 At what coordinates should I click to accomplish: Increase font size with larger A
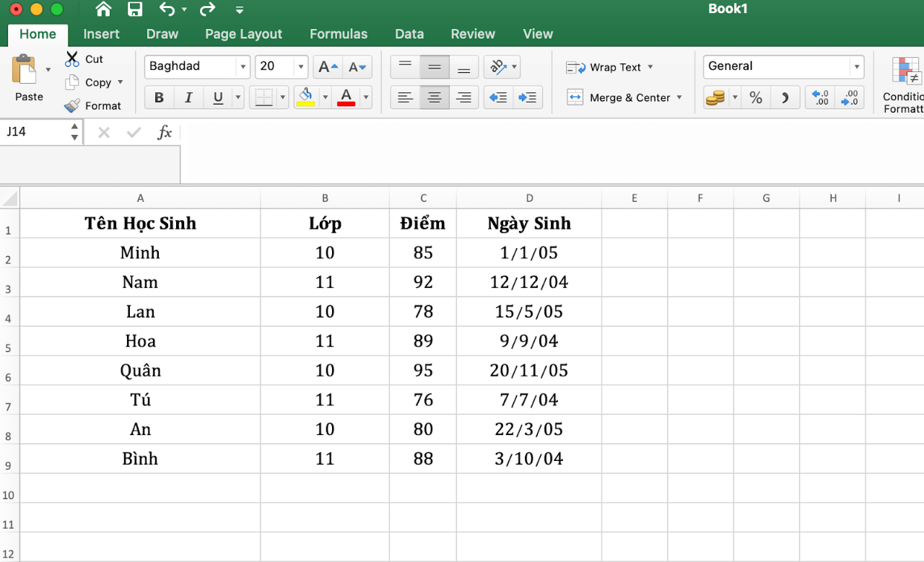point(328,66)
